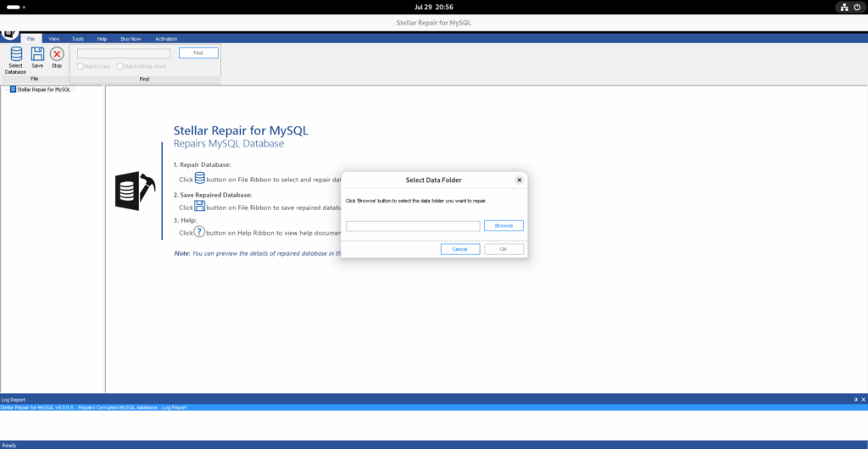Image resolution: width=868 pixels, height=449 pixels.
Task: Toggle the Match Whole Word checkbox
Action: pyautogui.click(x=120, y=66)
